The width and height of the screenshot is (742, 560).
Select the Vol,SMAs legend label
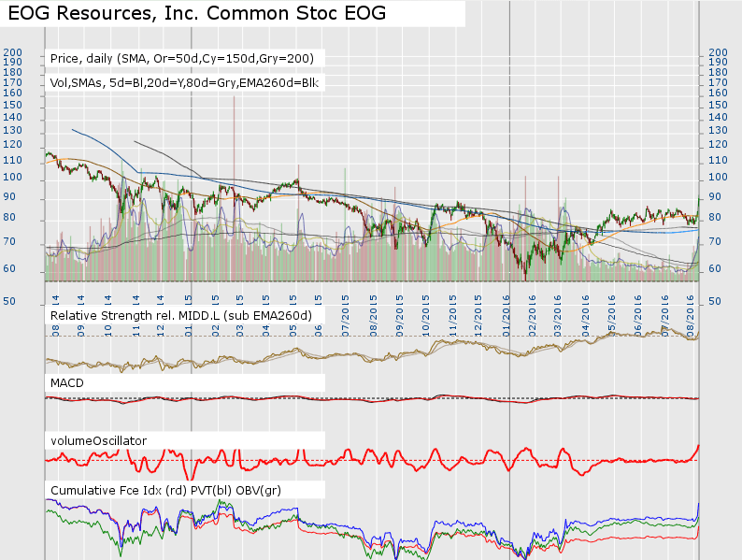(x=184, y=83)
